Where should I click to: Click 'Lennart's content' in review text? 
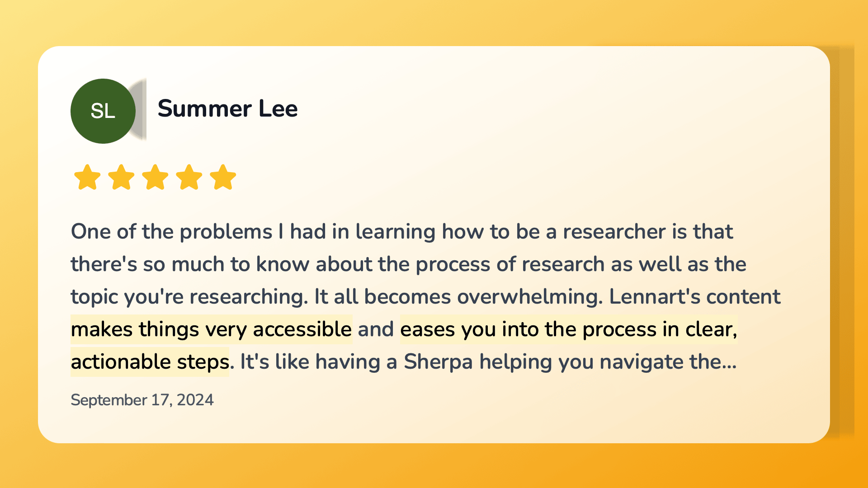coord(695,297)
